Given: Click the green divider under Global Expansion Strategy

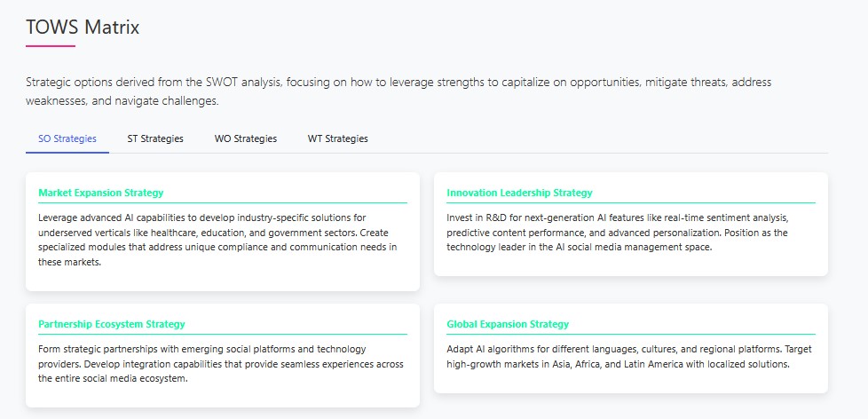Looking at the screenshot, I should pos(630,334).
